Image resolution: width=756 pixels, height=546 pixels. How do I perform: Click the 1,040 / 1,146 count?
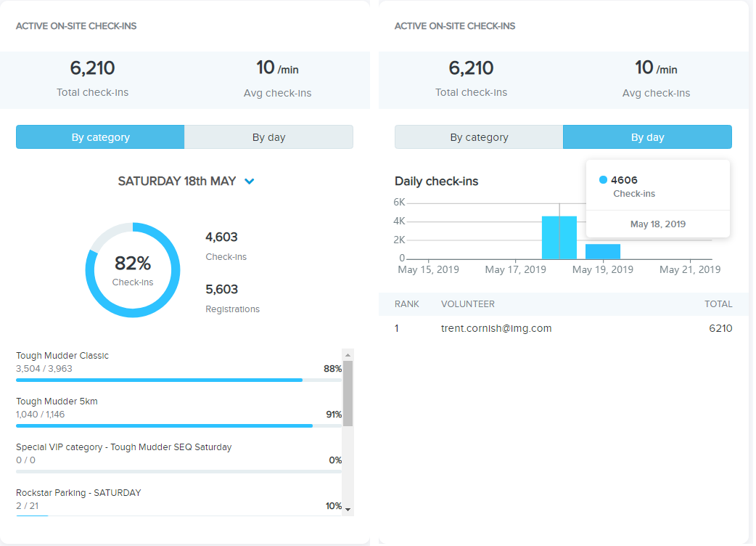40,415
